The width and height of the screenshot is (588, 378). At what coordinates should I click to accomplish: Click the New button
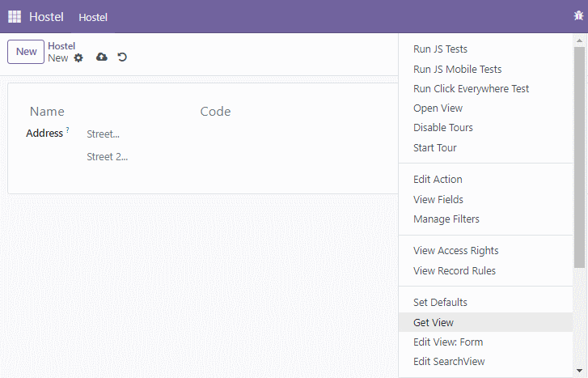click(26, 52)
